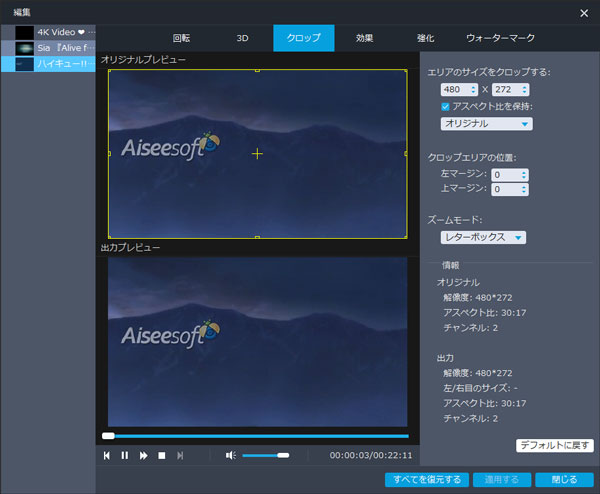Jump to previous frame playback button

(x=107, y=455)
